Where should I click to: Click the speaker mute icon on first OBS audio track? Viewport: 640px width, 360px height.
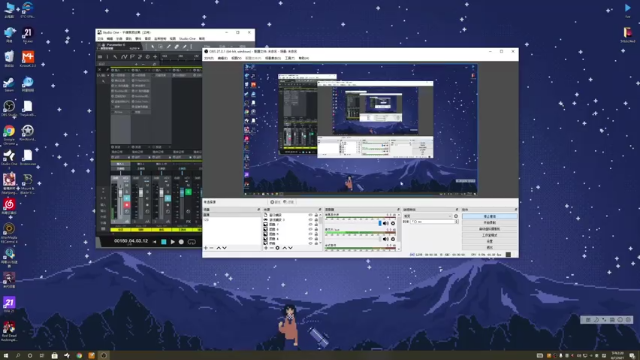point(386,223)
